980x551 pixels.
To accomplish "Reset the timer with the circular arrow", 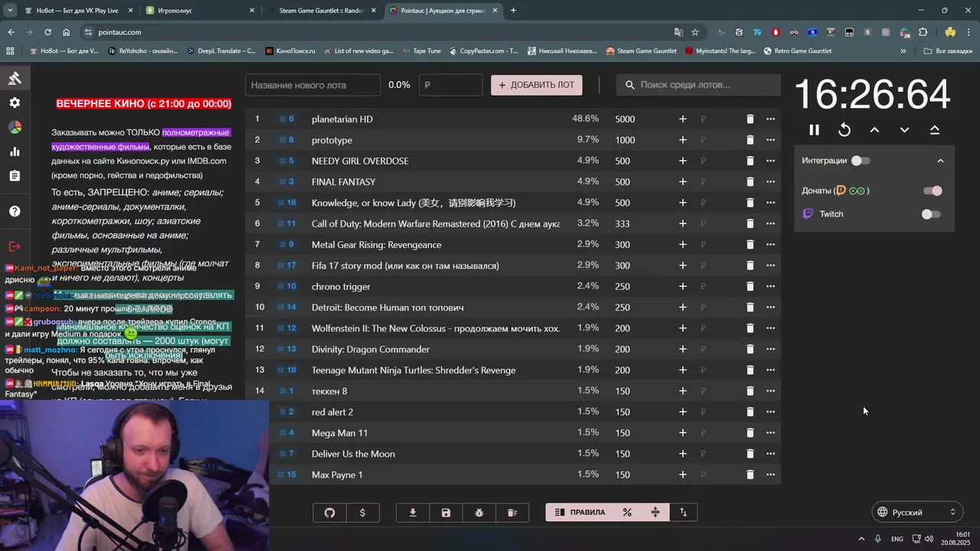I will (x=844, y=130).
